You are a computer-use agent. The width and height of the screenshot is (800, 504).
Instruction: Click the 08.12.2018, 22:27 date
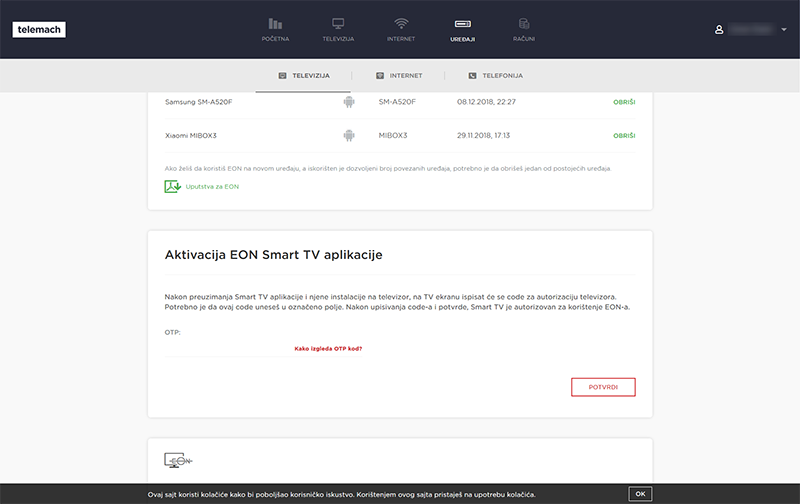click(486, 102)
